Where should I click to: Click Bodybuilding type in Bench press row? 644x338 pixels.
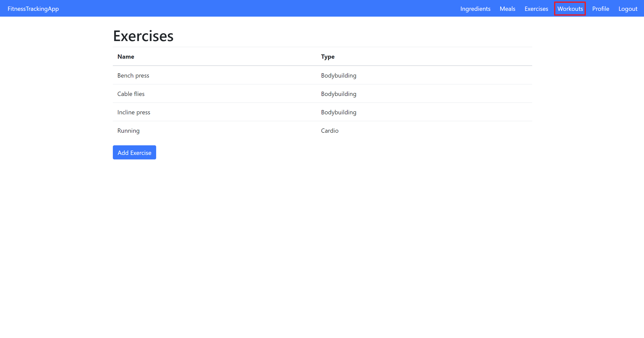coord(338,76)
